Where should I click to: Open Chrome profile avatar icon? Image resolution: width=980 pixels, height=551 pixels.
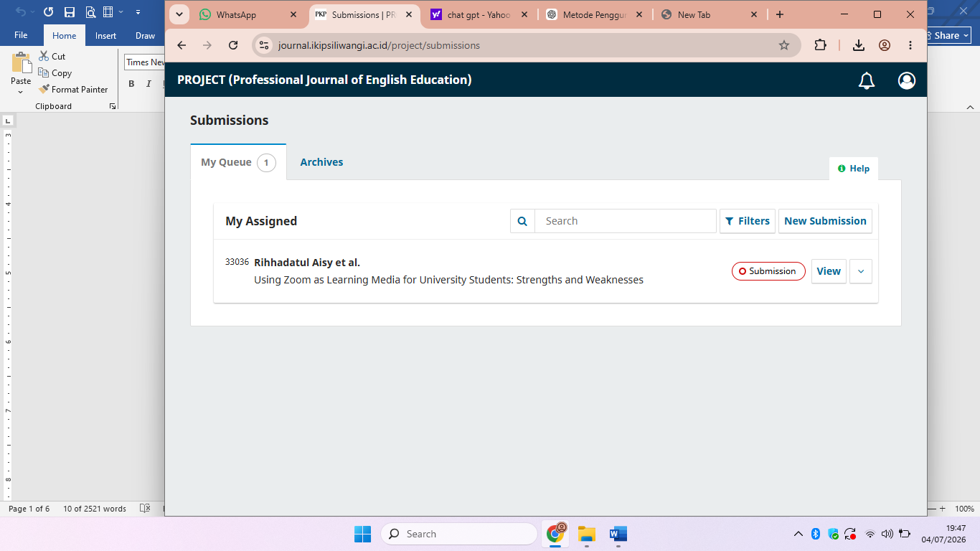[x=885, y=45]
